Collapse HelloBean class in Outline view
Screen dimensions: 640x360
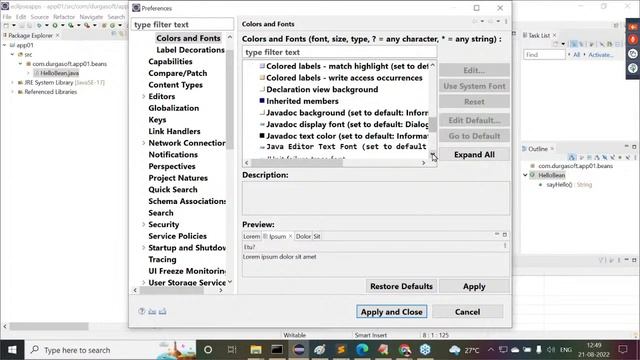point(525,175)
